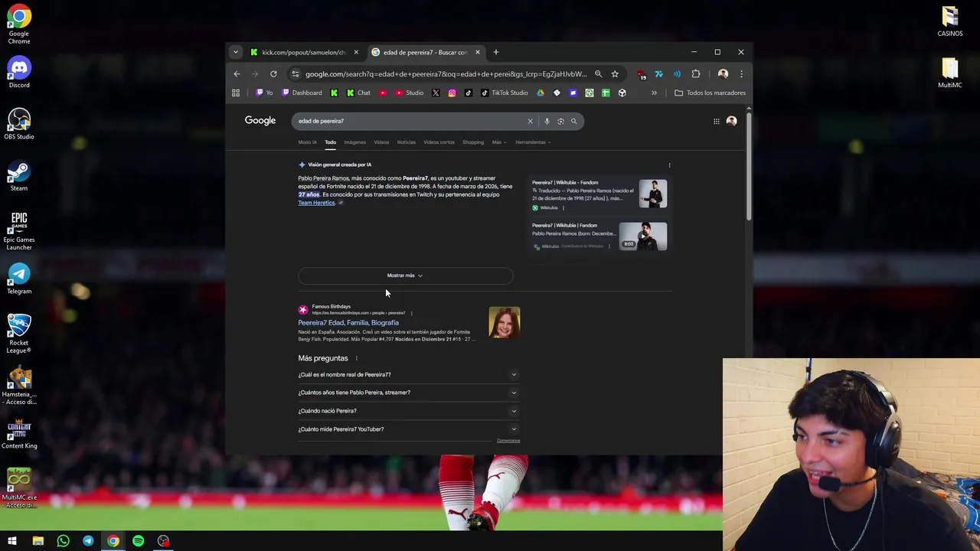
Task: Close the kick.com tab
Action: point(355,52)
